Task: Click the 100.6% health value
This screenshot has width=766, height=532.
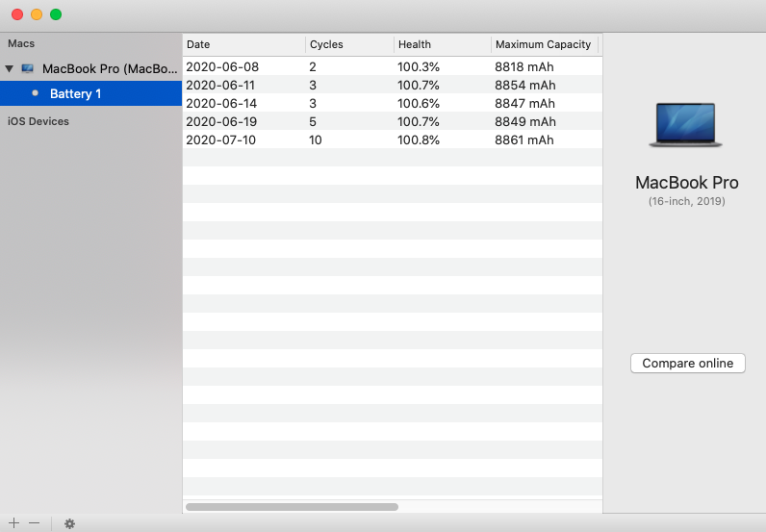Action: (419, 104)
